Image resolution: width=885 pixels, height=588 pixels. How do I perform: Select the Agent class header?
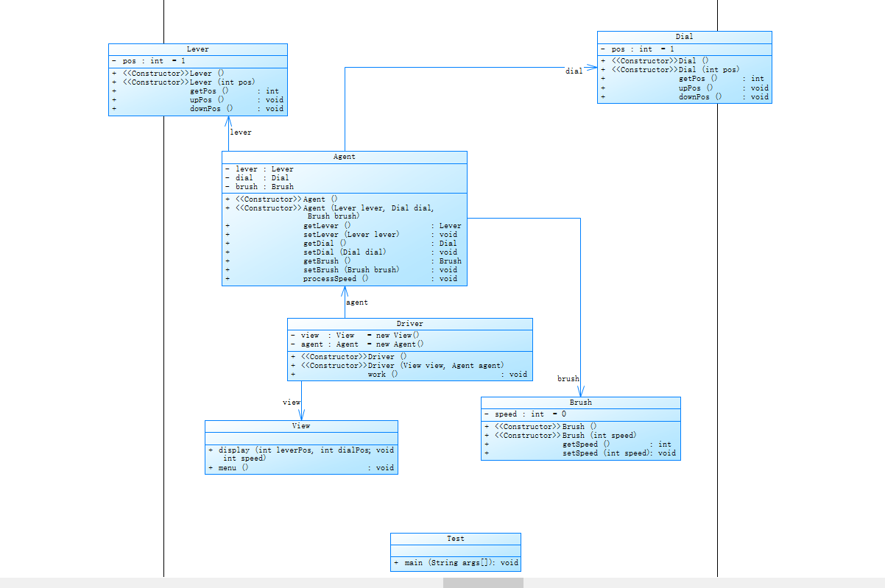coord(344,157)
